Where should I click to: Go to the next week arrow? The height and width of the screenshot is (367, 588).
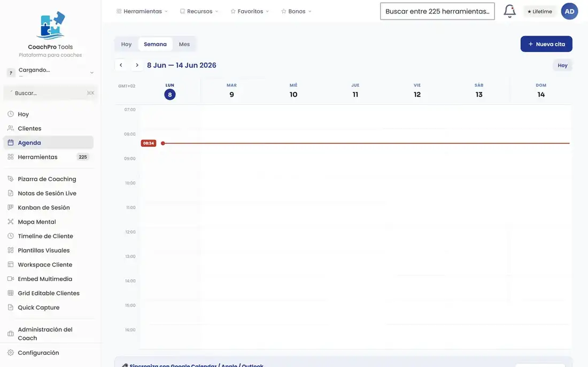137,65
